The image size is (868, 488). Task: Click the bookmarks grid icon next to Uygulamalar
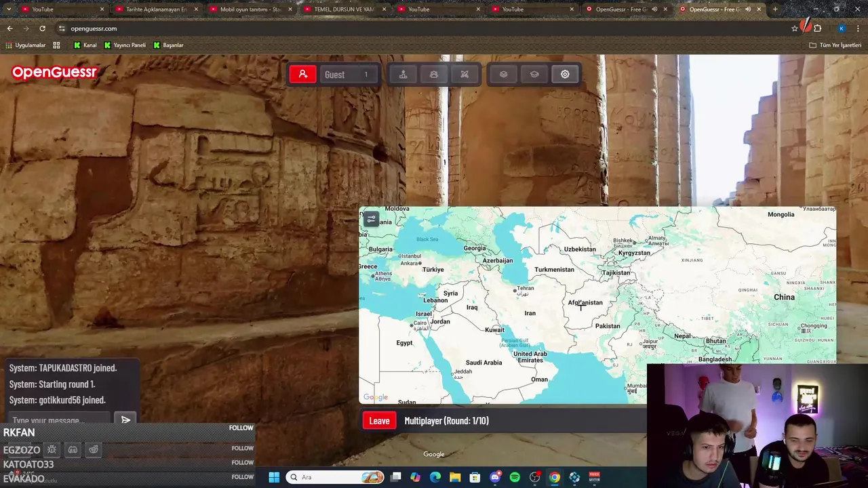[56, 45]
